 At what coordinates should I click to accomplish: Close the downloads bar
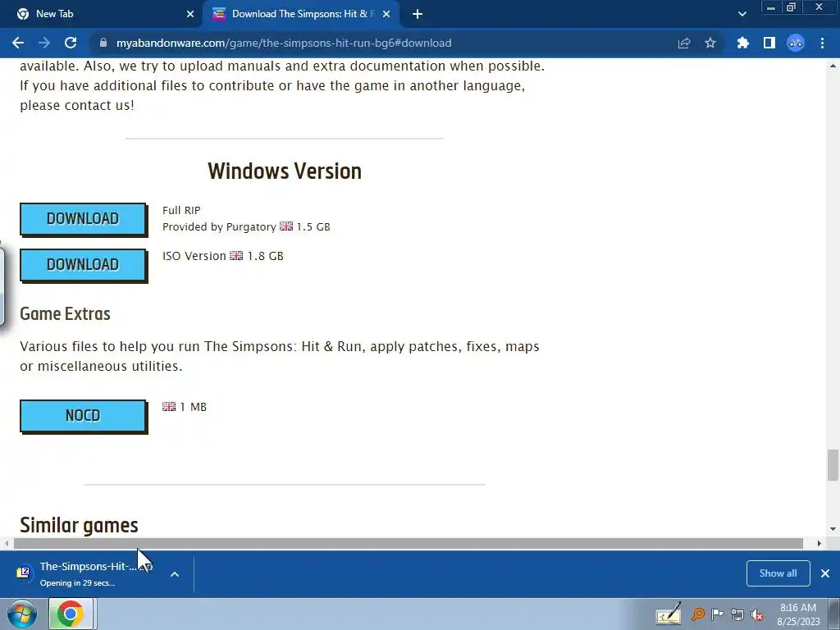(x=825, y=573)
